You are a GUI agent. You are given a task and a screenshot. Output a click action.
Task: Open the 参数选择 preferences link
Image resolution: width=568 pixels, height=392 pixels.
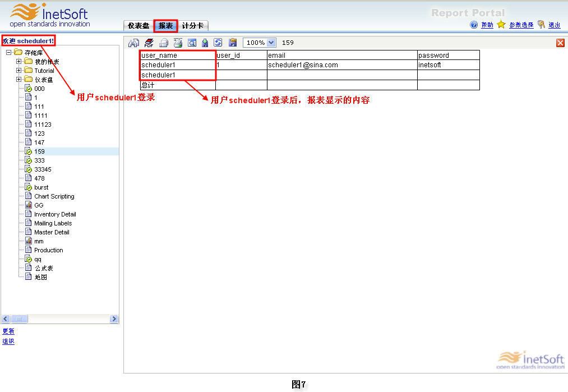pos(521,25)
